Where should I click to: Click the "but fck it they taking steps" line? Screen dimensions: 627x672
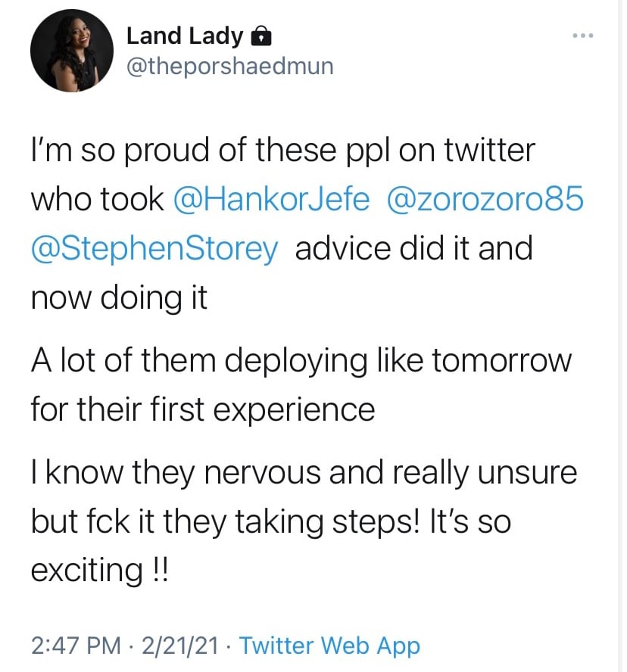click(271, 522)
